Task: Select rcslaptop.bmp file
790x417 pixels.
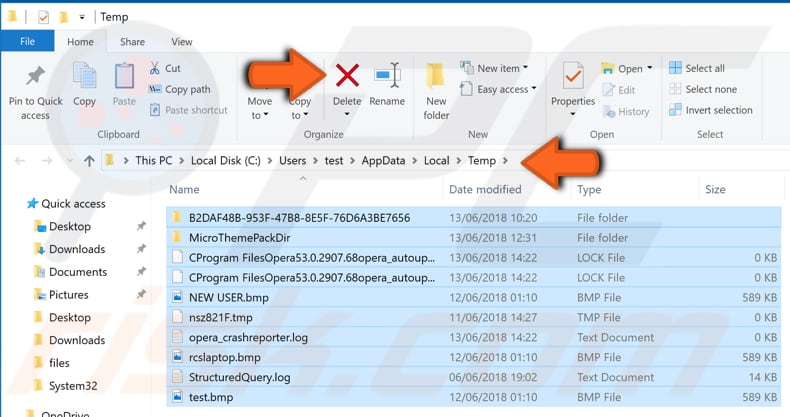Action: click(474, 357)
